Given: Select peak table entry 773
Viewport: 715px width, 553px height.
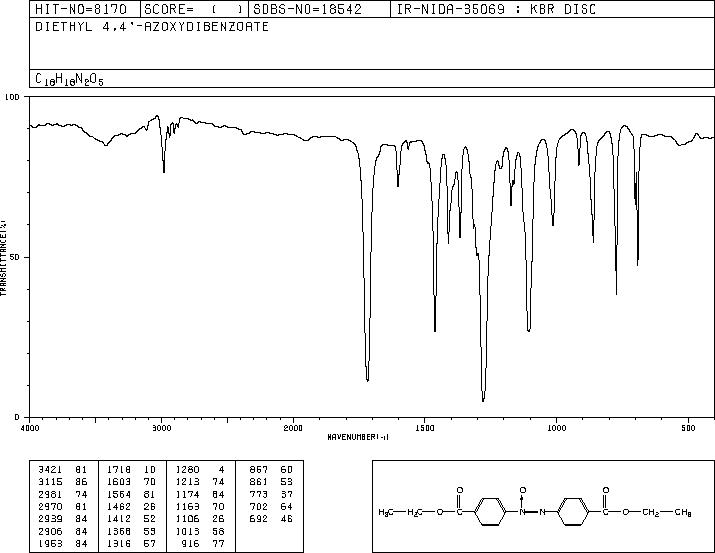Looking at the screenshot, I should point(259,494).
